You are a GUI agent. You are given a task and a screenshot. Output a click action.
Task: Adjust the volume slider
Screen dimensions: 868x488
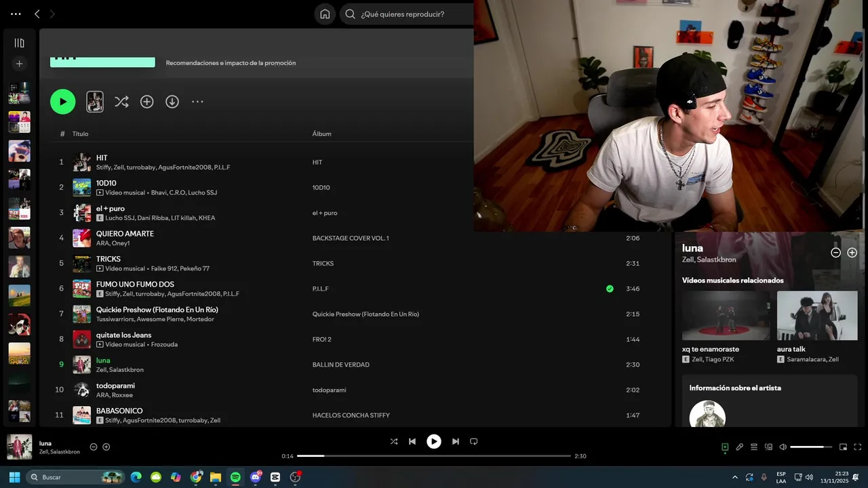(x=811, y=447)
